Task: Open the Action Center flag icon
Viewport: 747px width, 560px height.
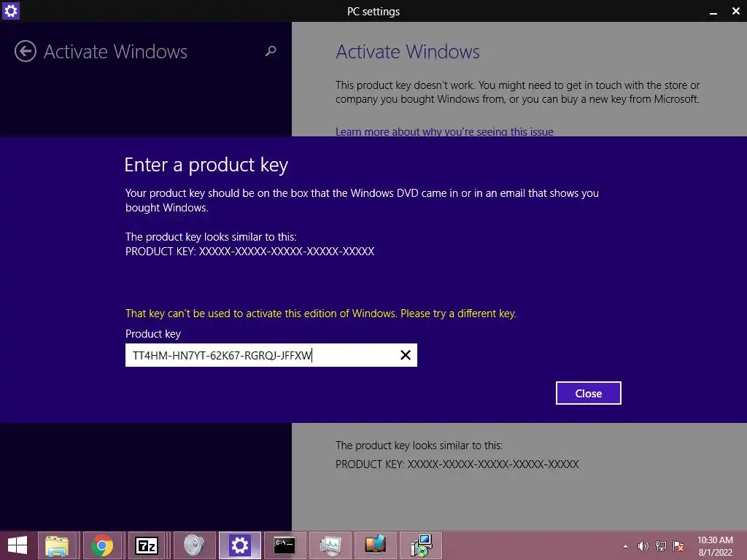Action: click(x=678, y=546)
